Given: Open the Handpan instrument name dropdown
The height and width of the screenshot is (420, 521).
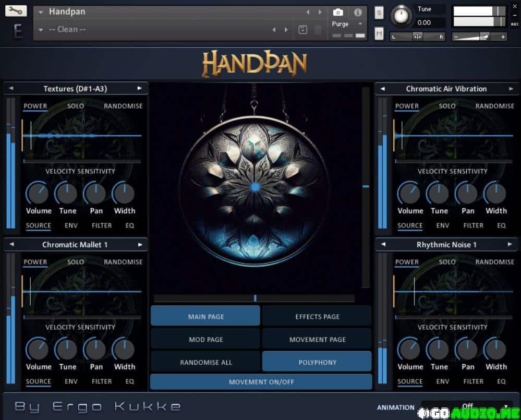Looking at the screenshot, I should [x=41, y=12].
